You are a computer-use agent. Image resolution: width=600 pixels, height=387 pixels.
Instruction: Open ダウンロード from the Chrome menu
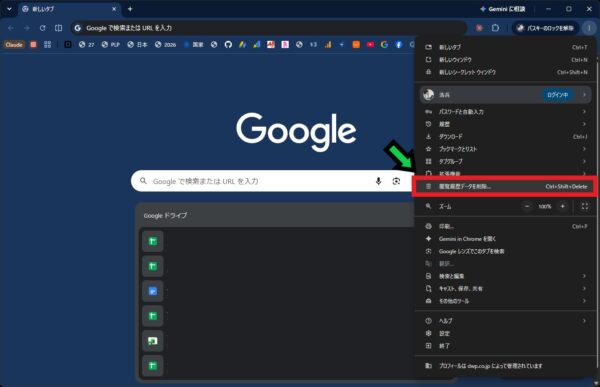[x=506, y=137]
